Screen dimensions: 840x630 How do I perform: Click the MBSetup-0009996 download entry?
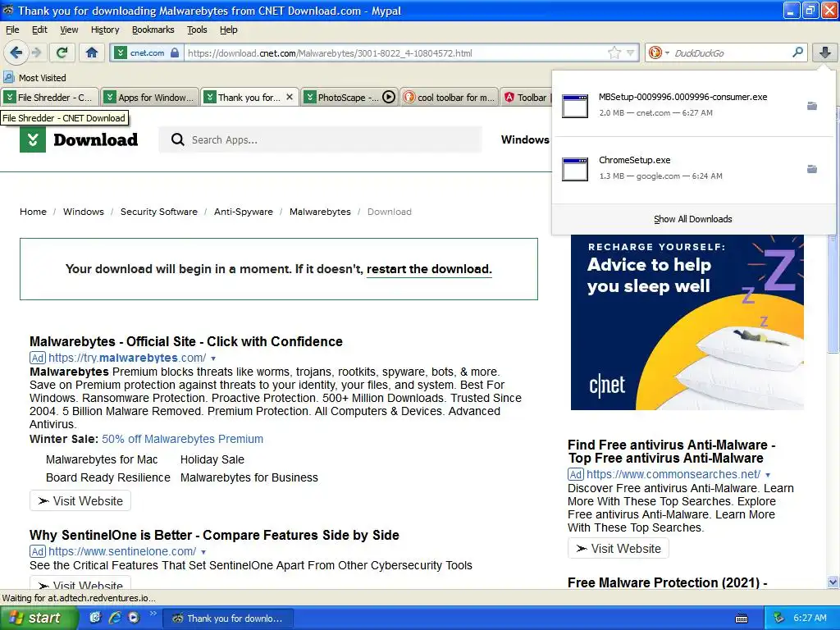tap(693, 105)
